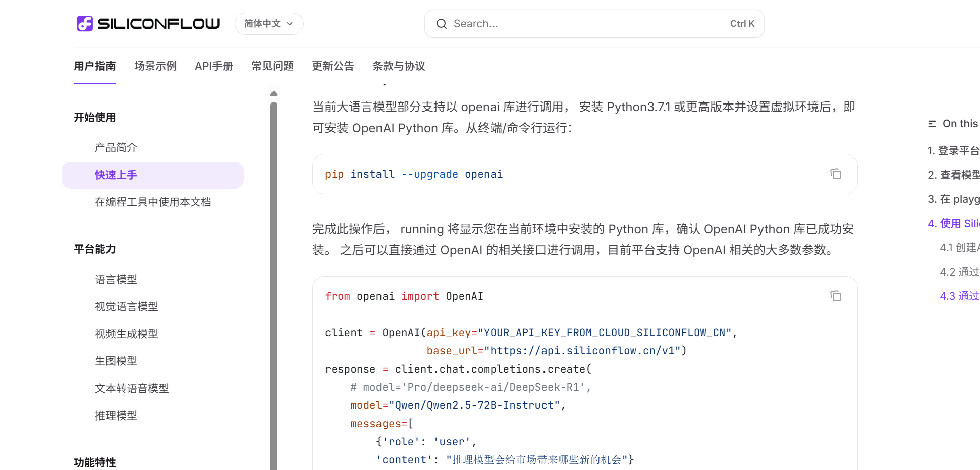The image size is (980, 470).
Task: Click the search magnifier icon
Action: [x=442, y=24]
